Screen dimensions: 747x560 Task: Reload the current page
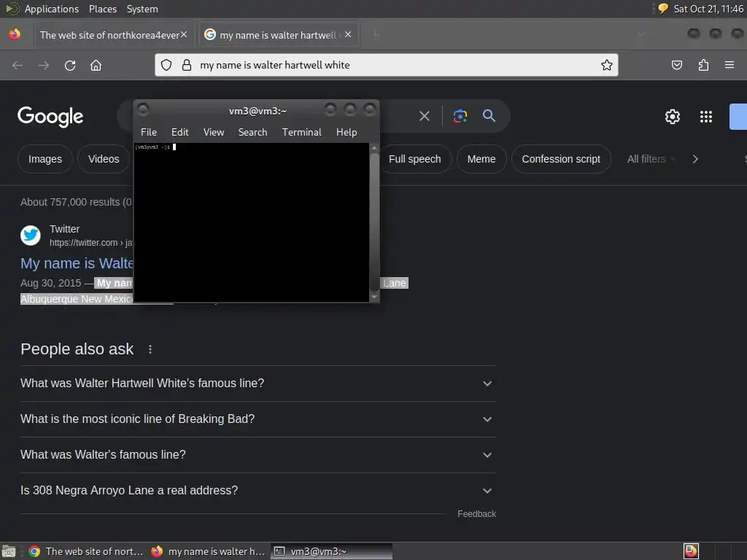coord(70,65)
